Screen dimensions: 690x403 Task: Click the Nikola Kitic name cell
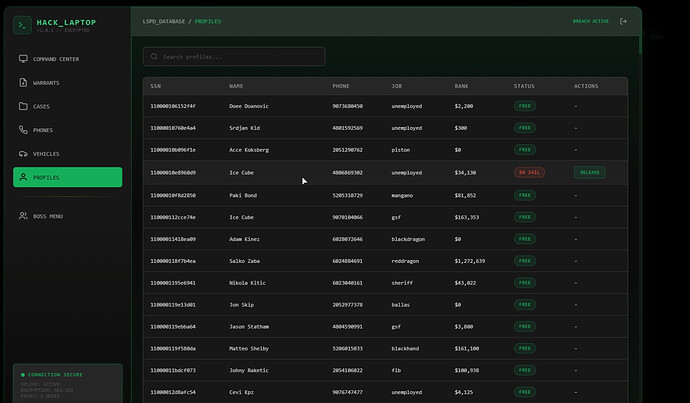247,283
